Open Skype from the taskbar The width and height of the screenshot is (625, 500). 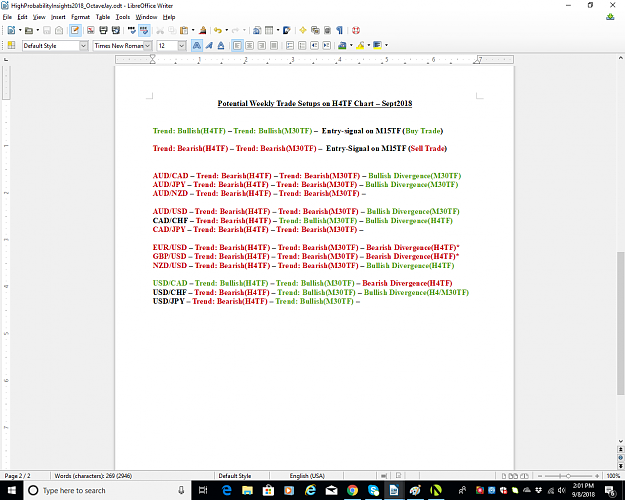click(373, 490)
